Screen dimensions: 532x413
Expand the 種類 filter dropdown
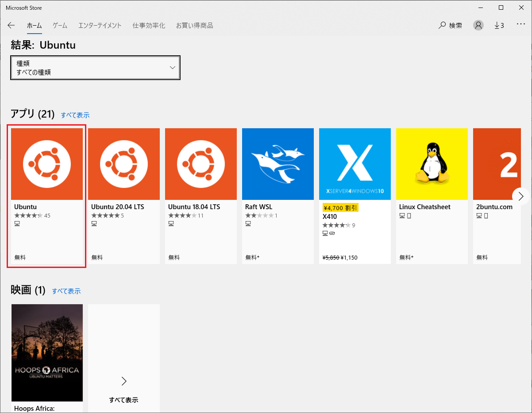tap(95, 68)
